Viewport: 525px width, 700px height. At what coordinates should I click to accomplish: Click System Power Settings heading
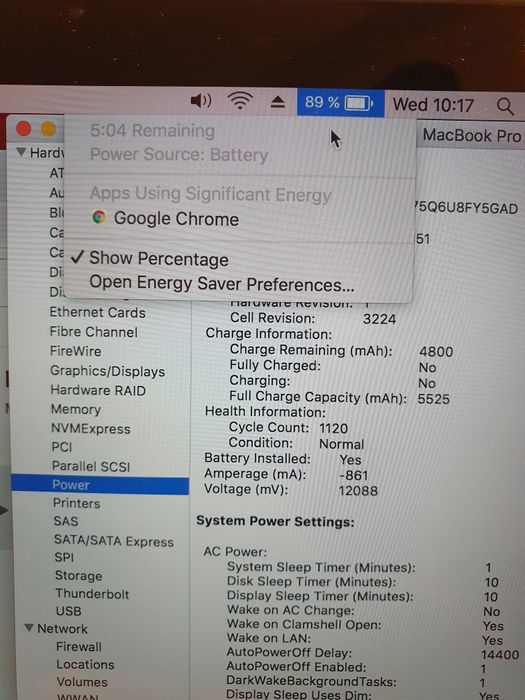275,521
